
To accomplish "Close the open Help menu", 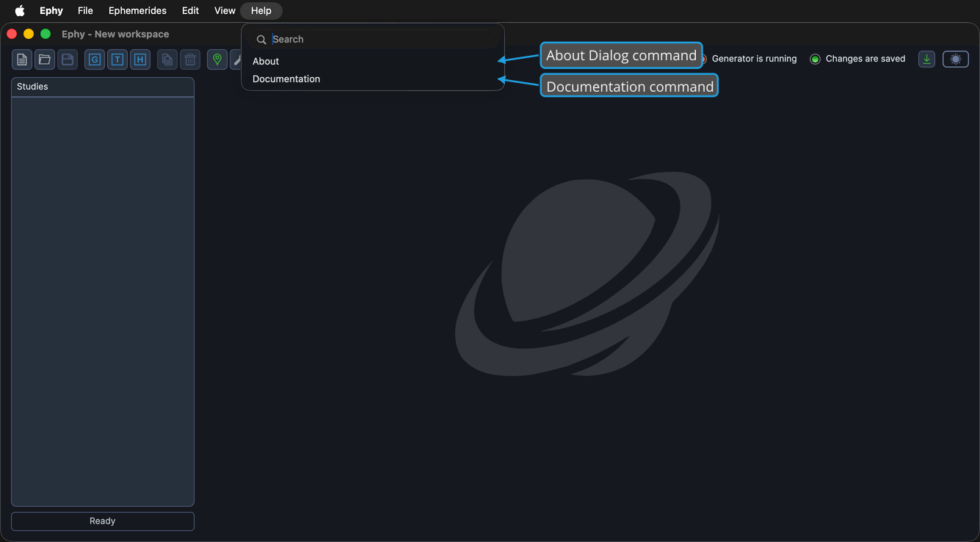I will click(x=261, y=10).
